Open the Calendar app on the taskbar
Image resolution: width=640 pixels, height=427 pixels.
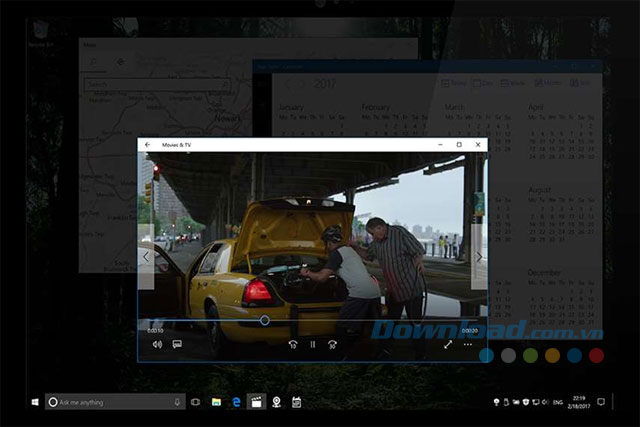(x=297, y=402)
